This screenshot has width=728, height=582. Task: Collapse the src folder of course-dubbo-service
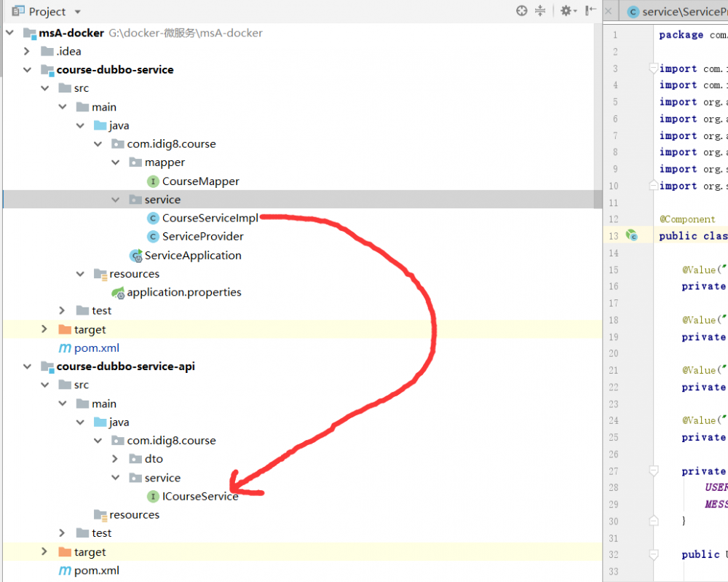pyautogui.click(x=44, y=88)
